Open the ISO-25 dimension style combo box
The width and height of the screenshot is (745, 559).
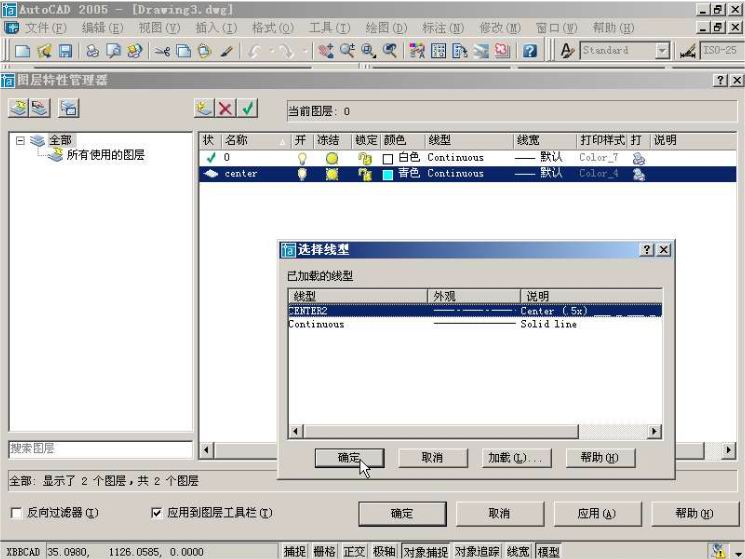(x=722, y=50)
